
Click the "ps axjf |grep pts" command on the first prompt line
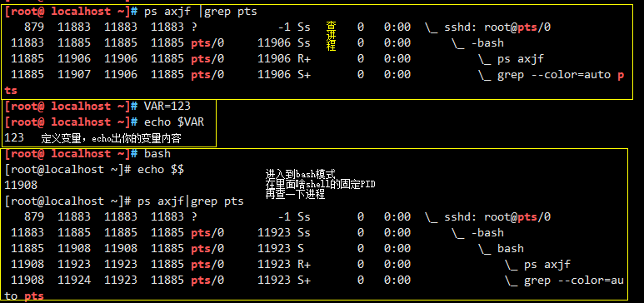tap(201, 12)
